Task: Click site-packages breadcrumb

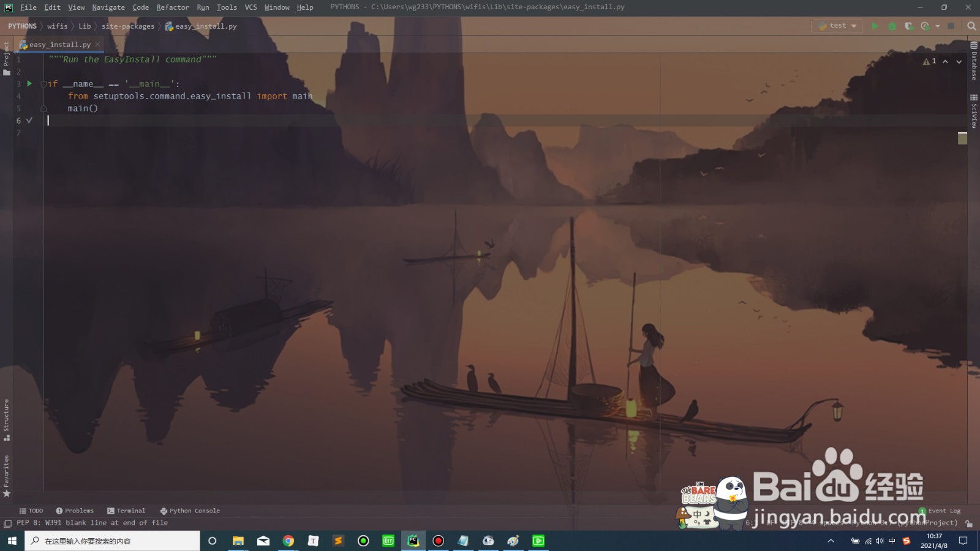Action: coord(128,26)
